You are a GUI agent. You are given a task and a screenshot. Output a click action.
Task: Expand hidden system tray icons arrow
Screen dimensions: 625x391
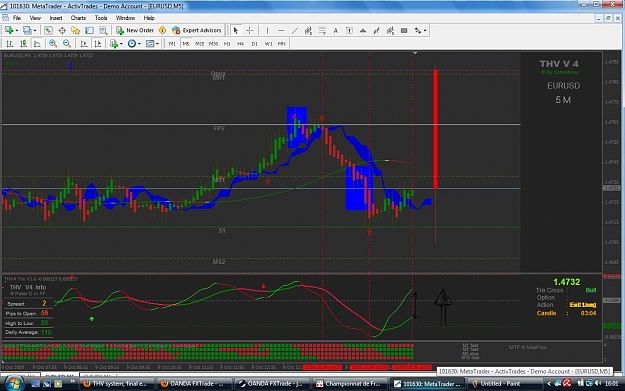pyautogui.click(x=549, y=383)
